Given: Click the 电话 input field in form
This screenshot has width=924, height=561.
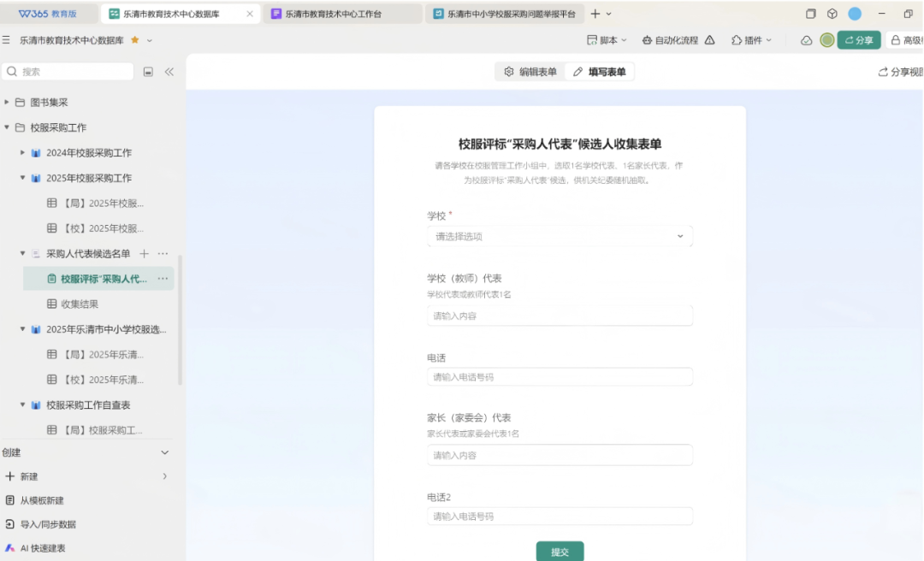Looking at the screenshot, I should click(559, 376).
